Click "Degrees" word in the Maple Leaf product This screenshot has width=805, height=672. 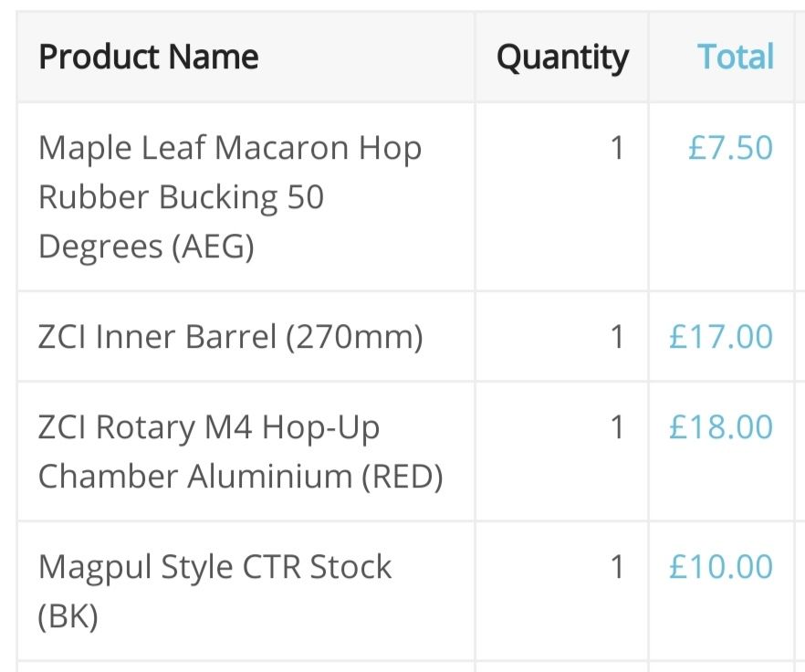(x=100, y=247)
